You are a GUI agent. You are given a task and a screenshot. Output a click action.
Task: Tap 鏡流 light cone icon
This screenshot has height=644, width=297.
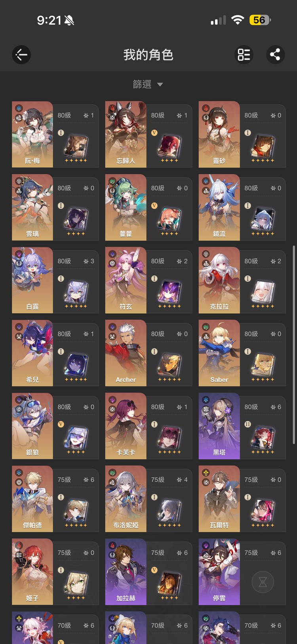tap(263, 220)
